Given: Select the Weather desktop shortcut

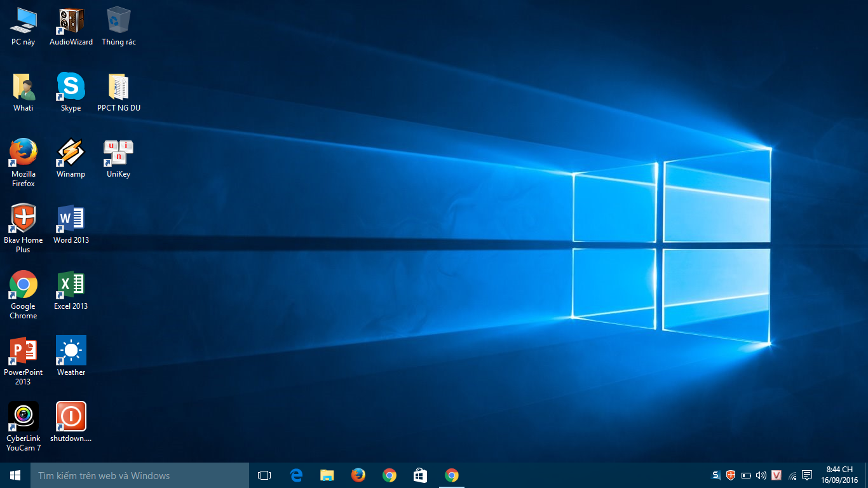Looking at the screenshot, I should pos(71,351).
